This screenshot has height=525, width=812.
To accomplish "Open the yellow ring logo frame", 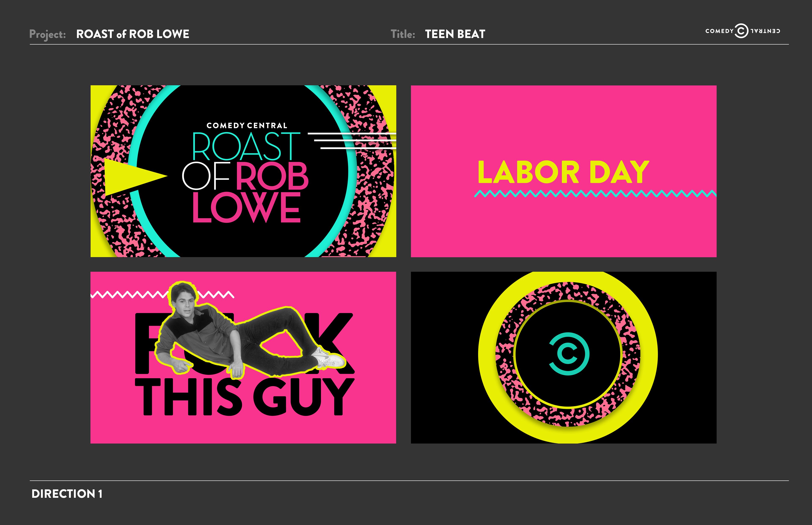I will 564,358.
